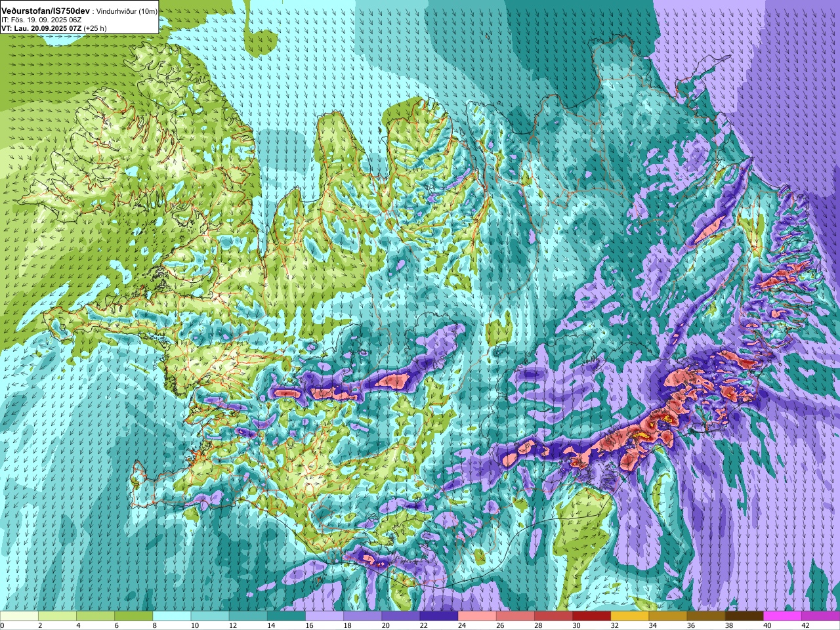Pick the light green 4–6 legend swatch
840x630 pixels.
[96, 616]
